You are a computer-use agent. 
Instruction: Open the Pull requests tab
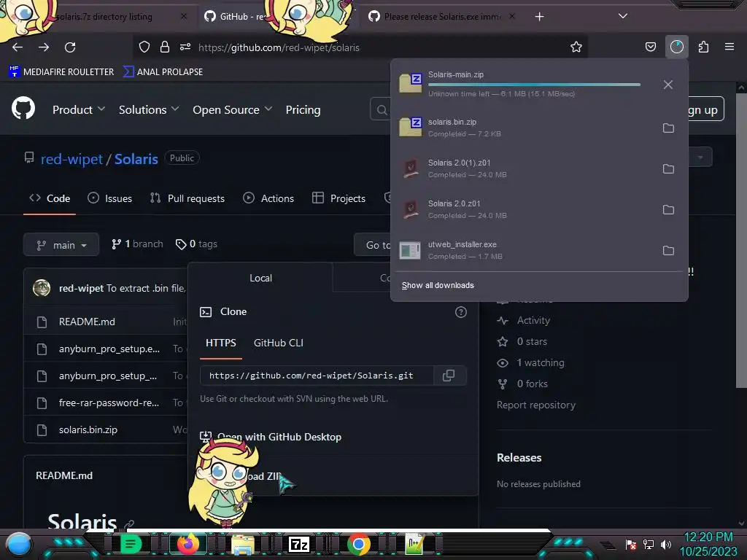tap(187, 198)
